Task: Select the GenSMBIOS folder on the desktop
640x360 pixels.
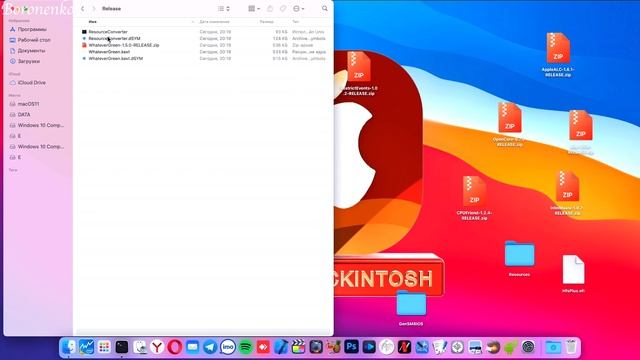Action: click(x=411, y=308)
